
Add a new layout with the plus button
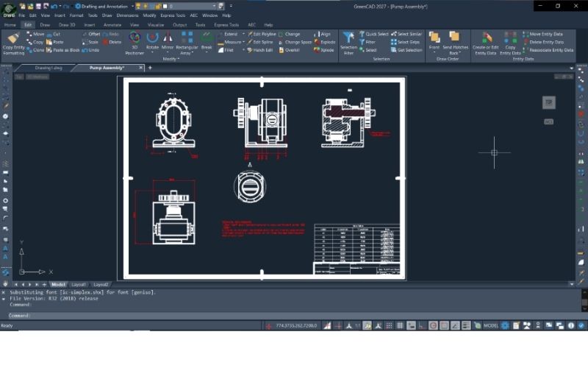pyautogui.click(x=44, y=285)
